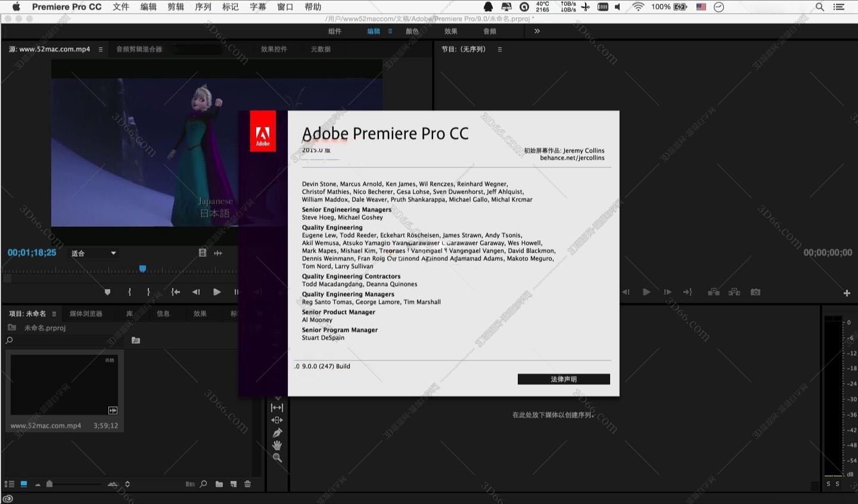Click the find-bin folder icon beside search

[136, 340]
